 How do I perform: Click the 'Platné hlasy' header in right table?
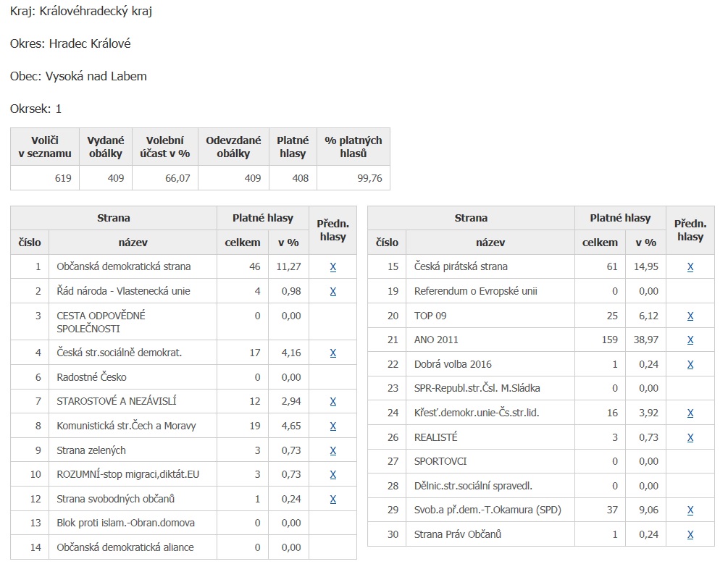620,218
